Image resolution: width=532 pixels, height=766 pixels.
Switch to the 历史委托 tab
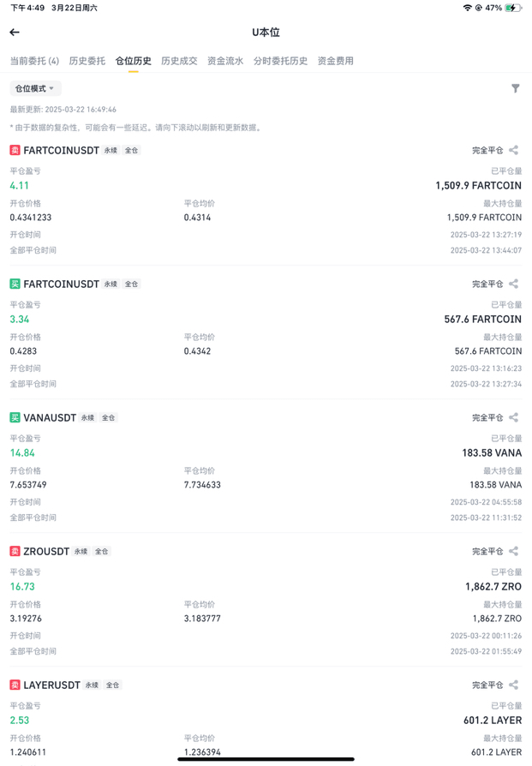pyautogui.click(x=87, y=61)
